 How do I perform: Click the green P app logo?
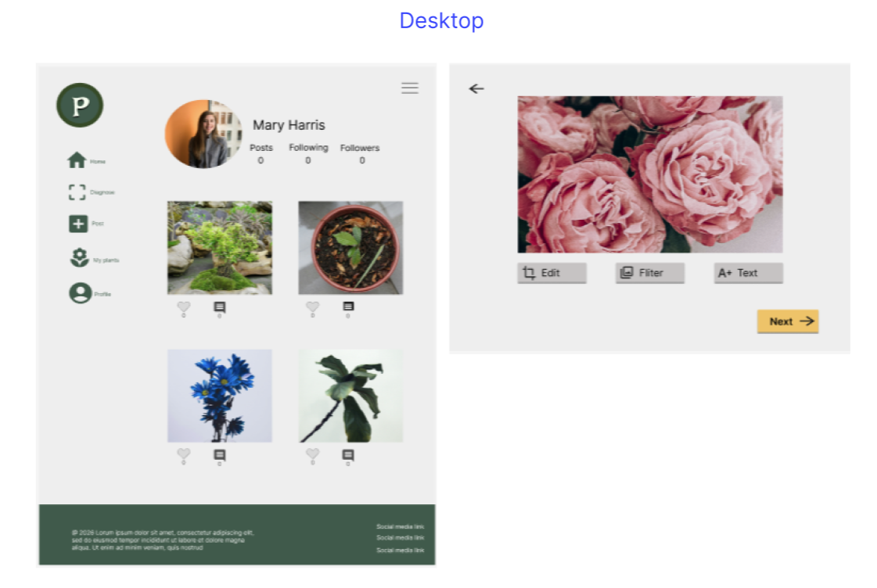(x=79, y=105)
